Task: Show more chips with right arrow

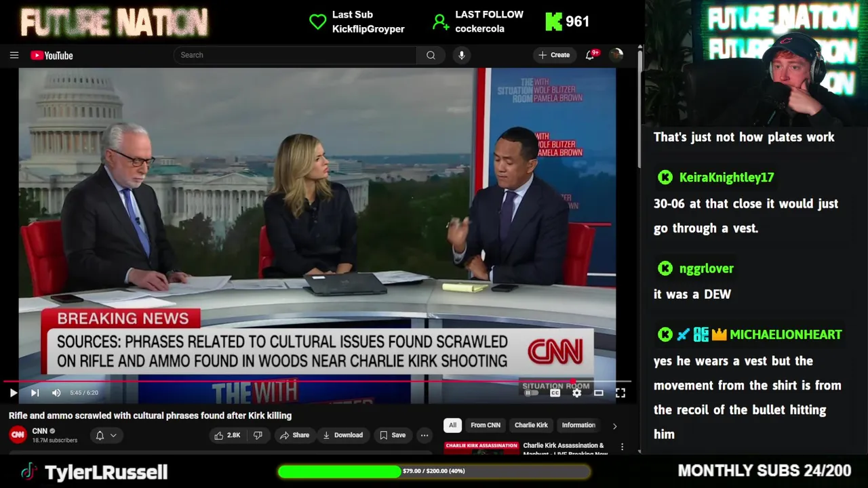Action: (x=615, y=426)
